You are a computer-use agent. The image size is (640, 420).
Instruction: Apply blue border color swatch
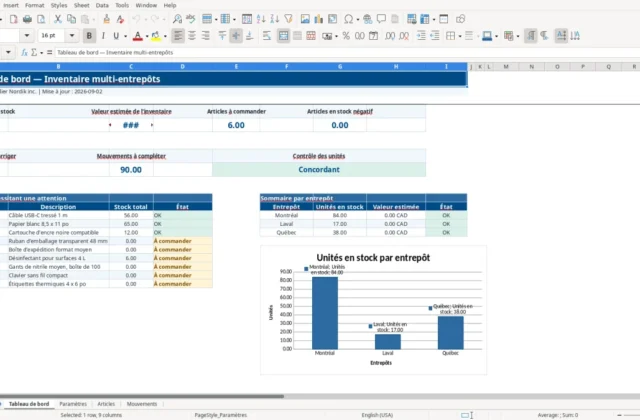(487, 36)
